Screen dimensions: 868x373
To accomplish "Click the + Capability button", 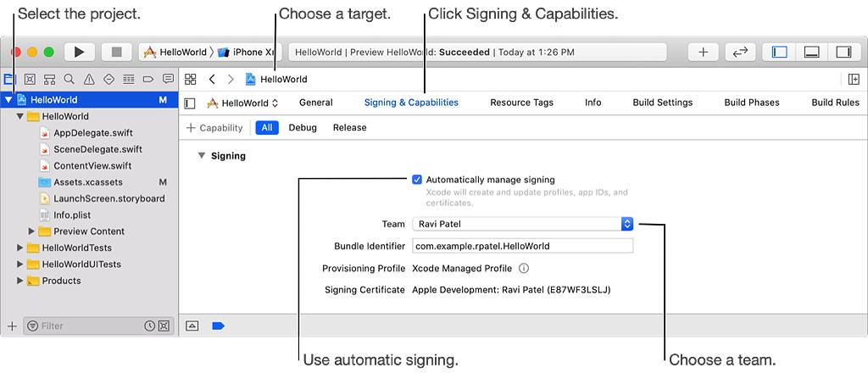I will point(214,128).
